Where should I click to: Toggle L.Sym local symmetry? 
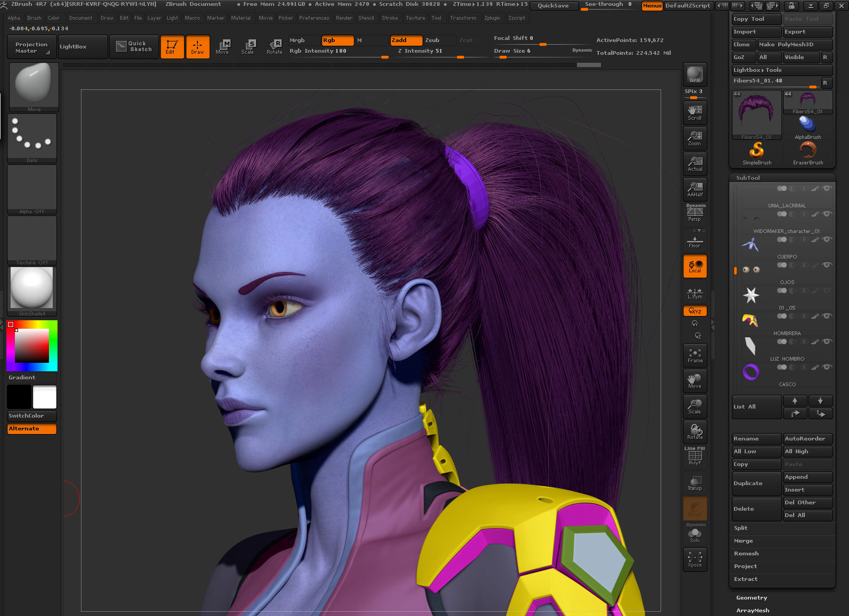pos(695,293)
